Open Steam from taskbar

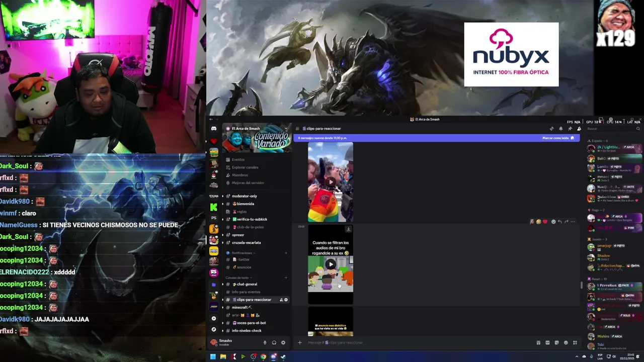point(283,357)
